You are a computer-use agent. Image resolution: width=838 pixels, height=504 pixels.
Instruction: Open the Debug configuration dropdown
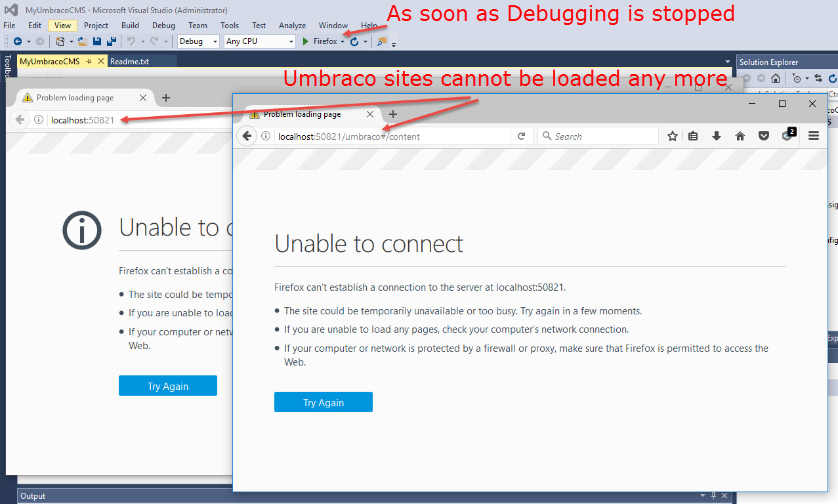pos(199,41)
